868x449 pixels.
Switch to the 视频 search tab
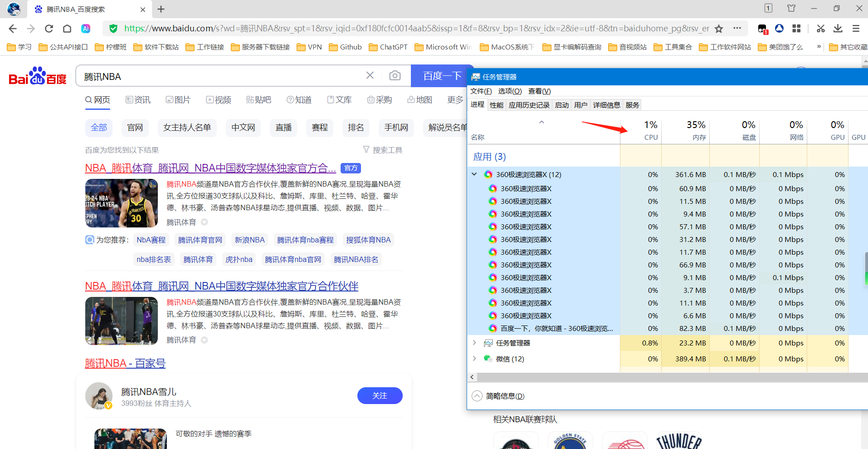(219, 100)
